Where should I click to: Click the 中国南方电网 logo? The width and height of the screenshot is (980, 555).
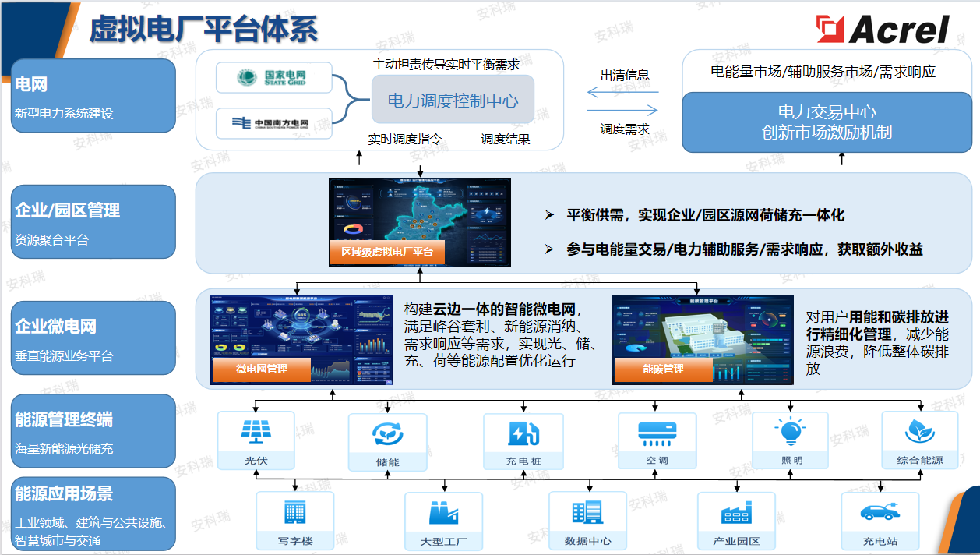coord(272,123)
